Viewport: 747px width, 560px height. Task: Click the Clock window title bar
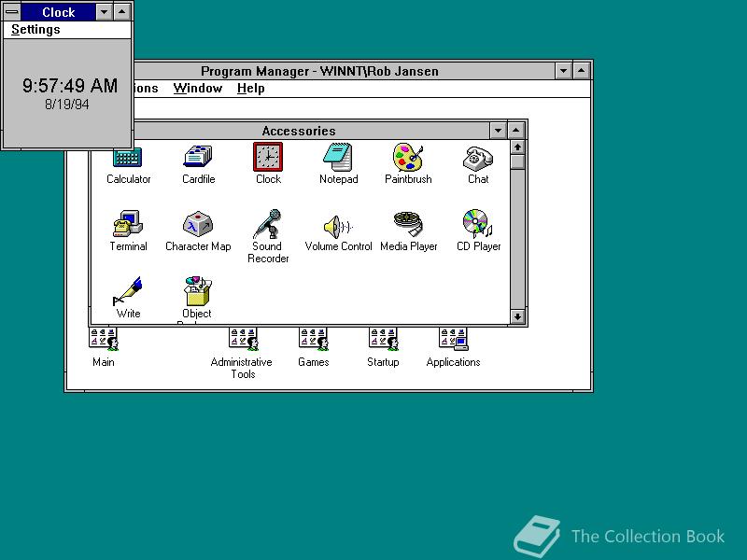58,12
